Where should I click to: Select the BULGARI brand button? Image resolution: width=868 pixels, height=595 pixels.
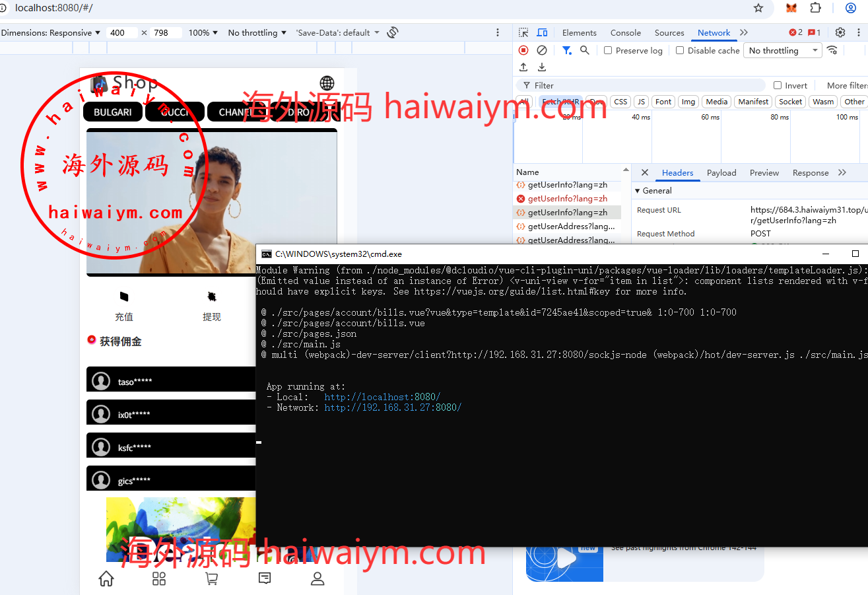click(112, 112)
